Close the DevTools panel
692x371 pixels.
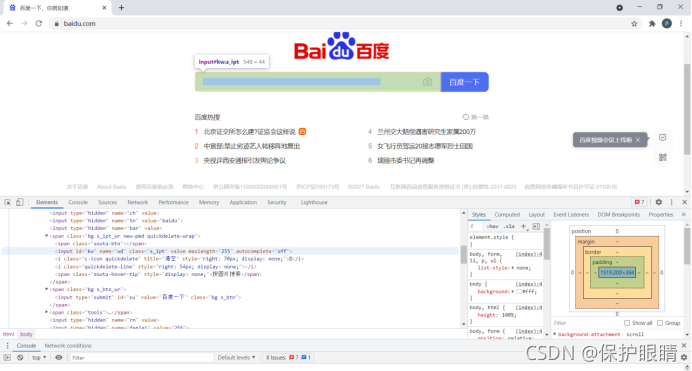point(684,202)
